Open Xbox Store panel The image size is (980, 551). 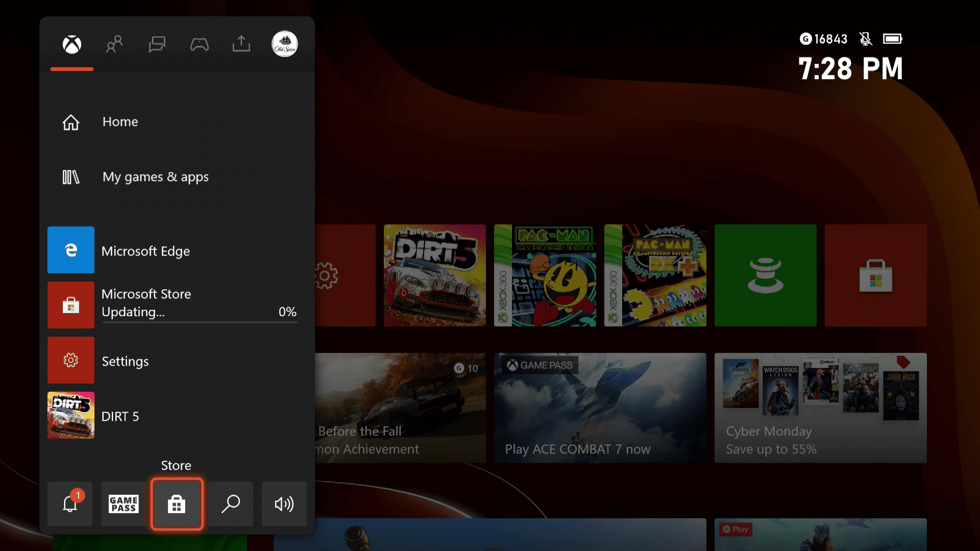pyautogui.click(x=176, y=503)
